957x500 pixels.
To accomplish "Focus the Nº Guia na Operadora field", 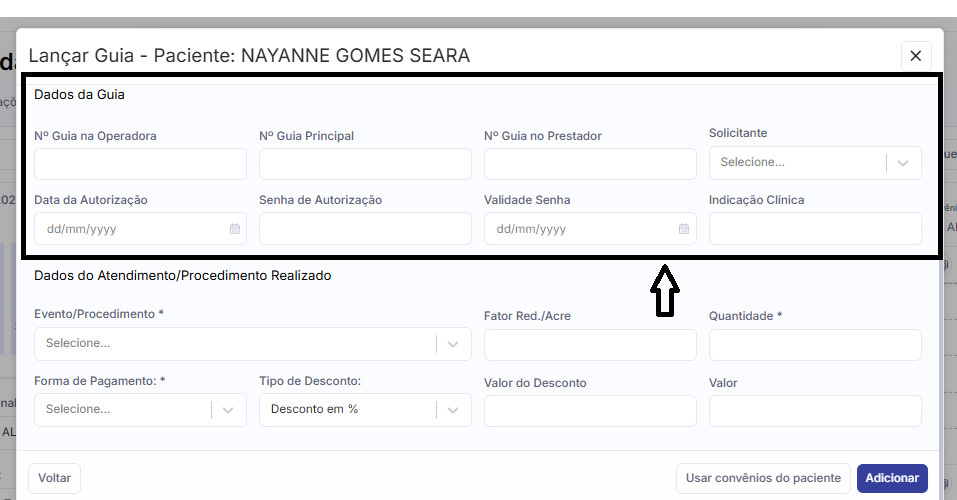I will point(140,164).
